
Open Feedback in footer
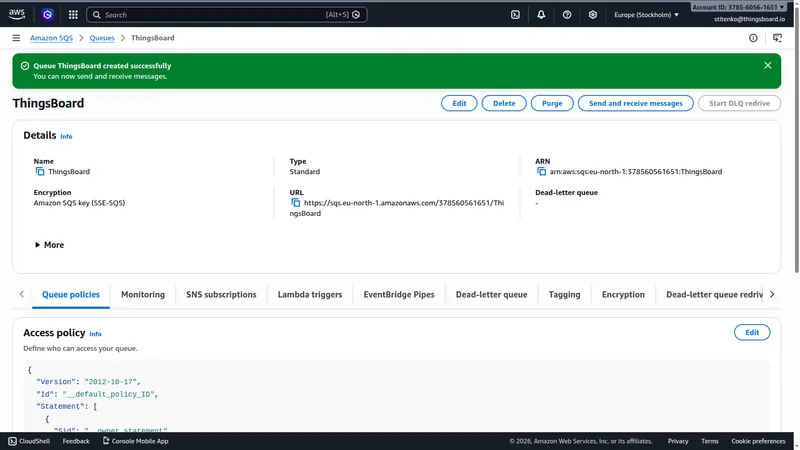tap(76, 441)
